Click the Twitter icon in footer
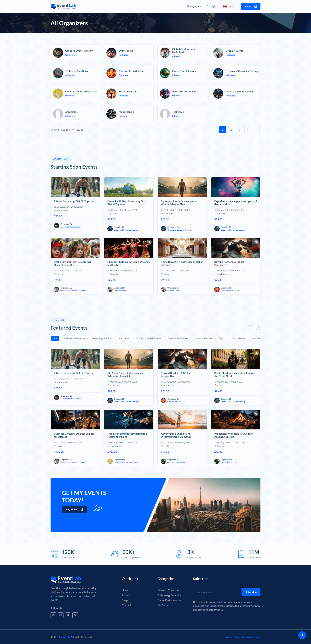This screenshot has height=644, width=311. coord(68,615)
